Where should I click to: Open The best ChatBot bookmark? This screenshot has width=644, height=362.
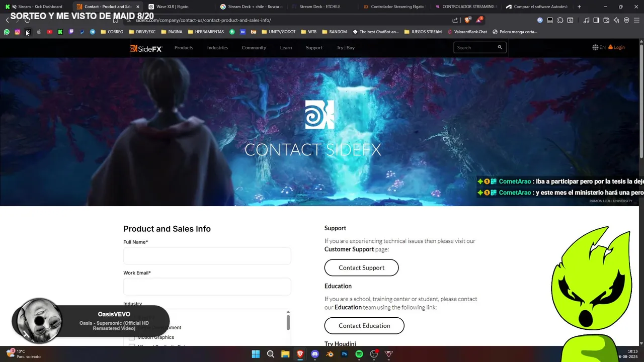375,32
